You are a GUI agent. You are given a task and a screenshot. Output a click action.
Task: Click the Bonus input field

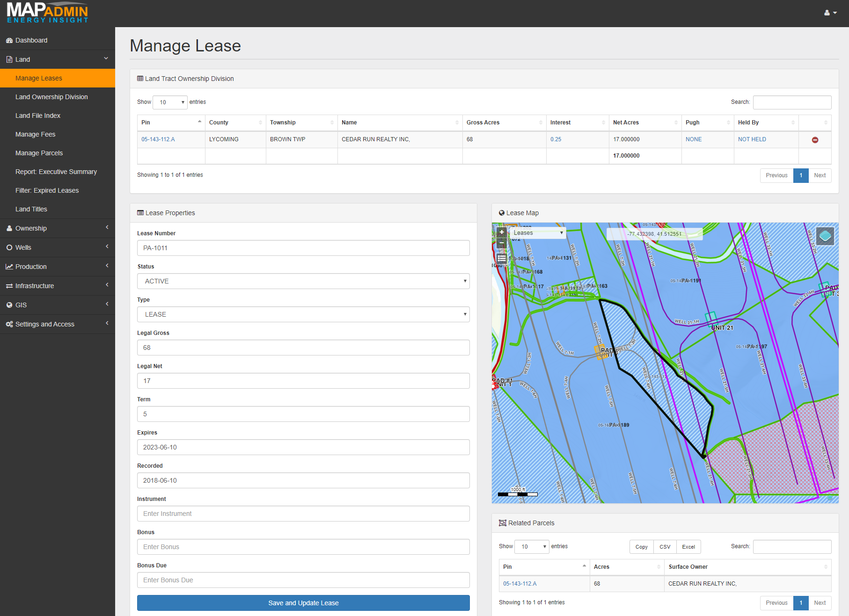[303, 547]
